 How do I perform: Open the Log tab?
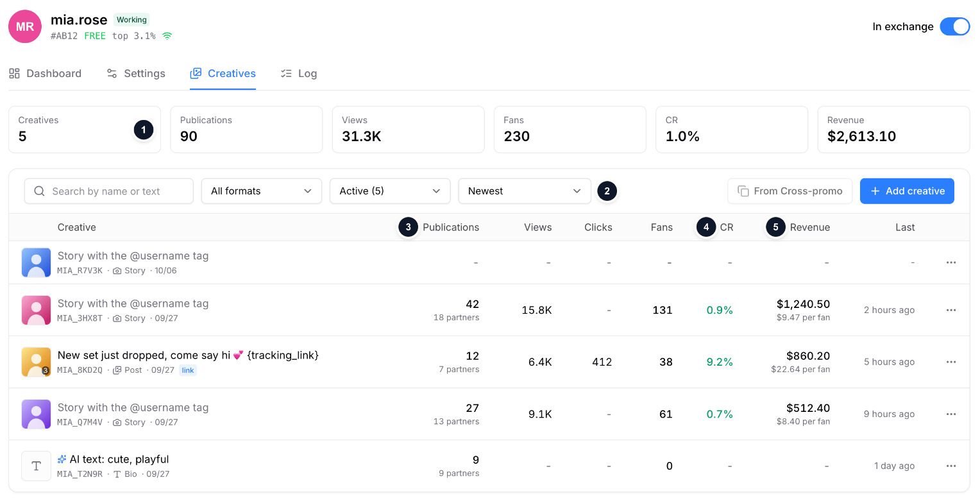click(299, 73)
